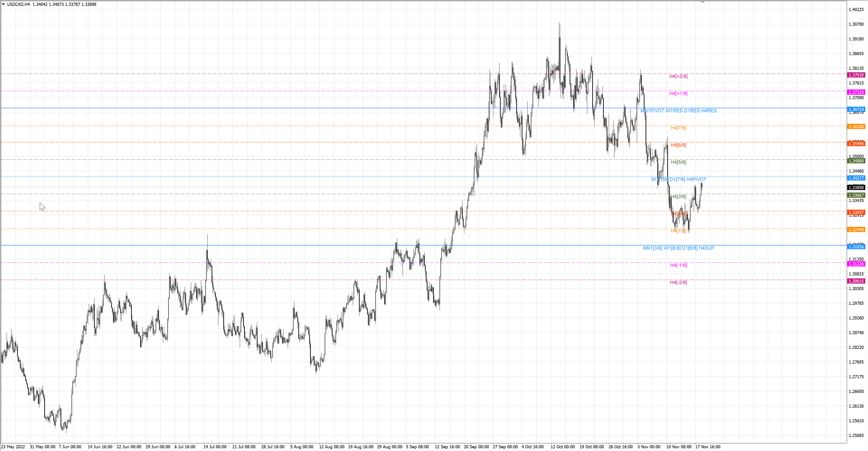Click 1.40225 on the price axis

856,10
